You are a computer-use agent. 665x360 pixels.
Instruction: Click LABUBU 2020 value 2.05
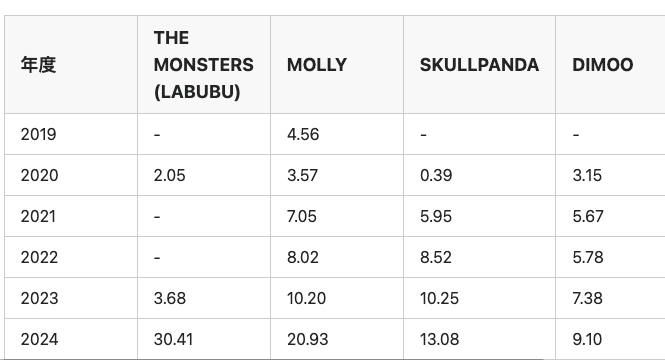coord(170,175)
